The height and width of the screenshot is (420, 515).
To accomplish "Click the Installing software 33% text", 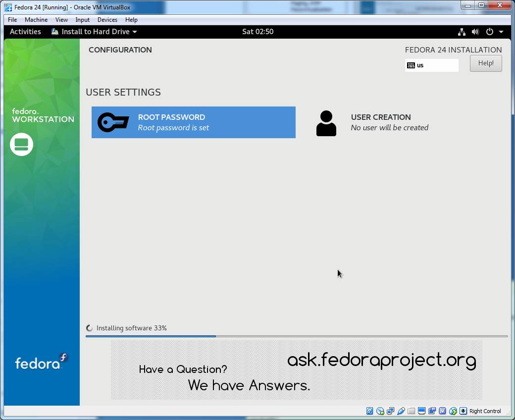I will (131, 328).
